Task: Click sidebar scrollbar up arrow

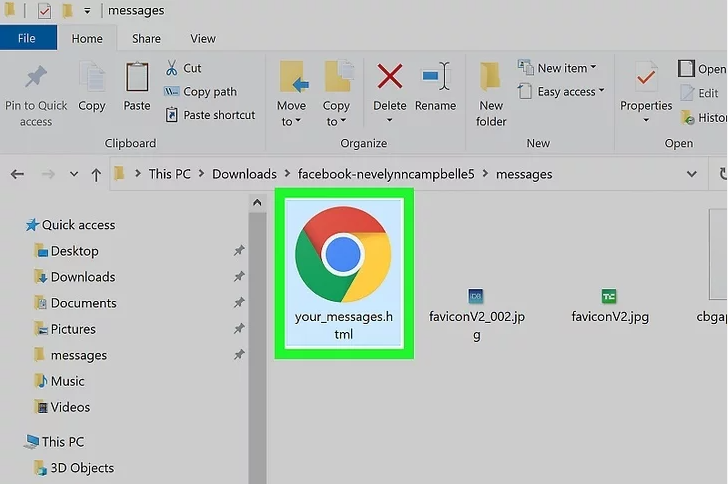Action: tap(257, 203)
